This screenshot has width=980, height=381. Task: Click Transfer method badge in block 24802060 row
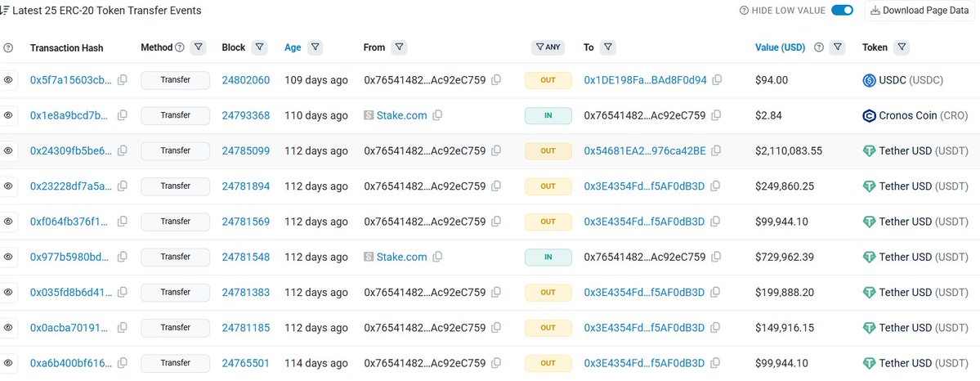coord(175,80)
